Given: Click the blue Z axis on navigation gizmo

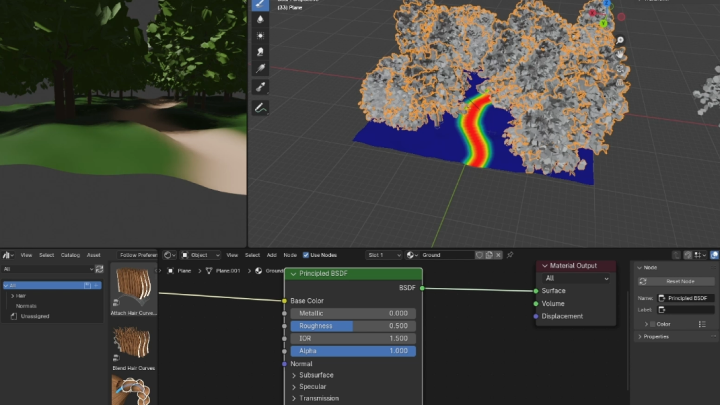Looking at the screenshot, I should coord(607,3).
